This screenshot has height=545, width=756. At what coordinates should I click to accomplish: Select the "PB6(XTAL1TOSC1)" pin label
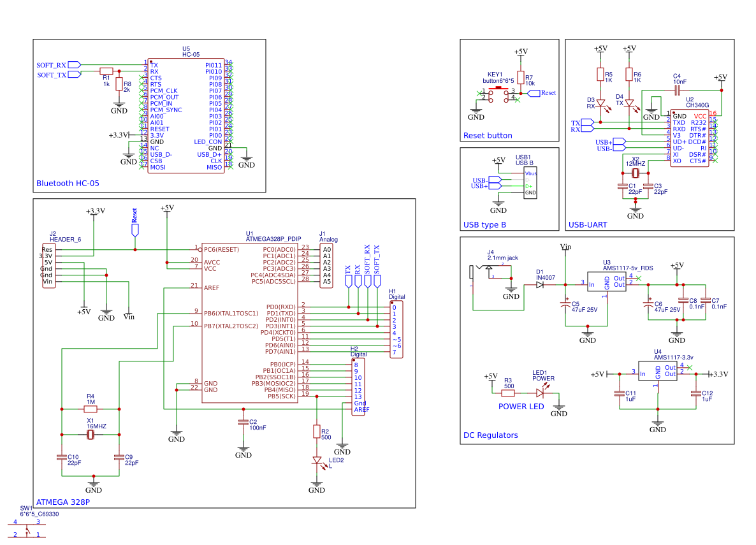pos(231,314)
